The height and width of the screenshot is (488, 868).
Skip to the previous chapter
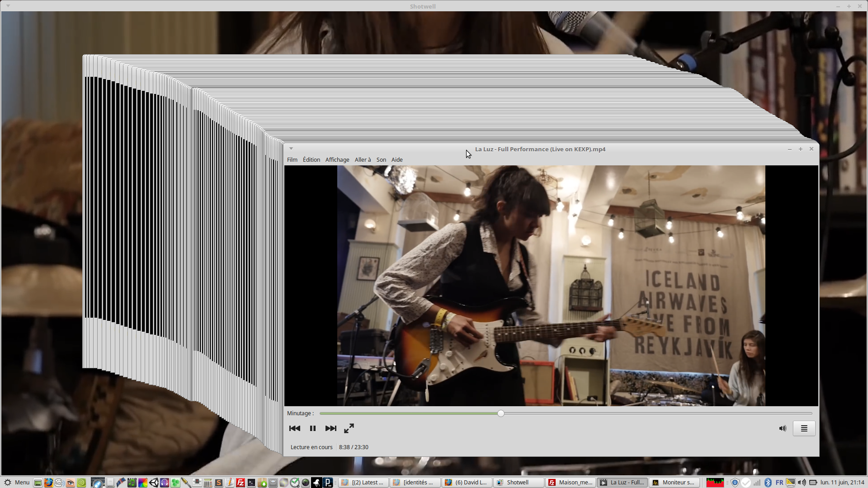coord(294,428)
